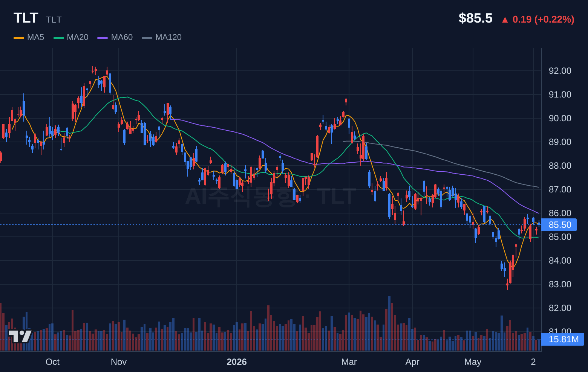Click the 92.00 price axis label

[560, 71]
